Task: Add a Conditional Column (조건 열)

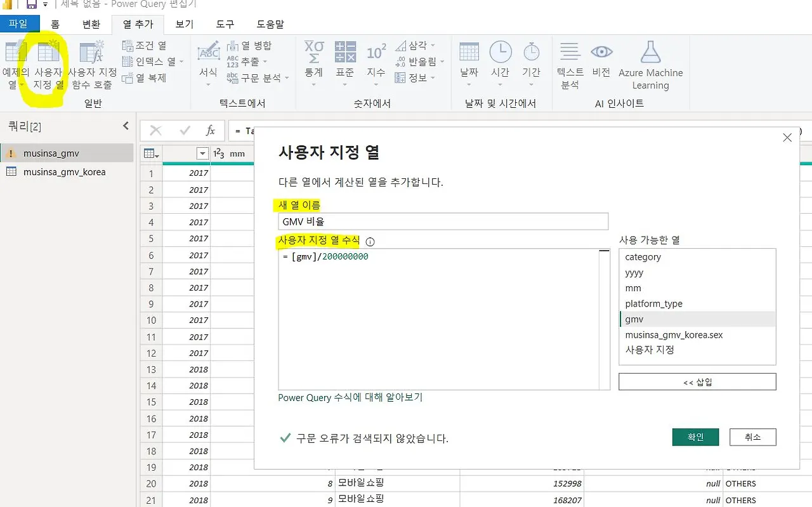Action: tap(144, 46)
